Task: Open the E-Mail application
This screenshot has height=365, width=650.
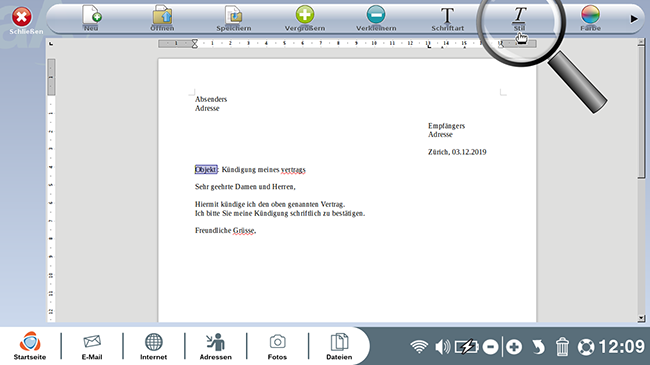Action: click(x=92, y=346)
